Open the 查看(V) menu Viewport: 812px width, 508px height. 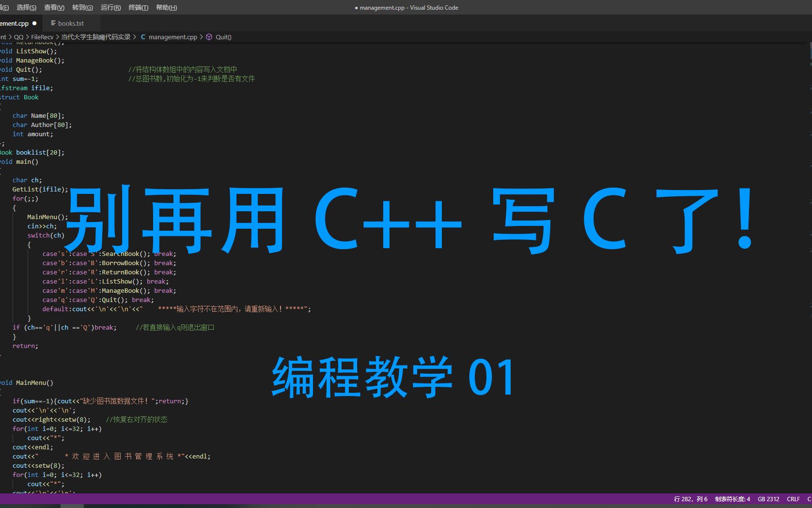click(54, 7)
